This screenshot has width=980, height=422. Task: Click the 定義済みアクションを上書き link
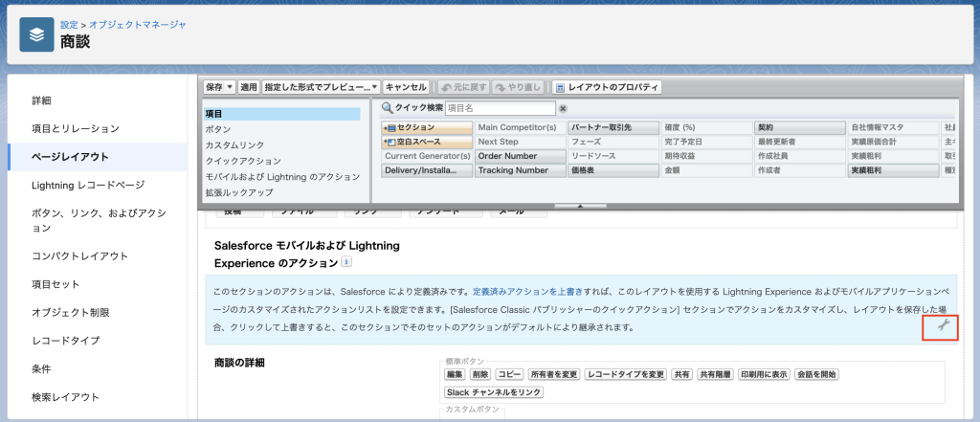[528, 291]
